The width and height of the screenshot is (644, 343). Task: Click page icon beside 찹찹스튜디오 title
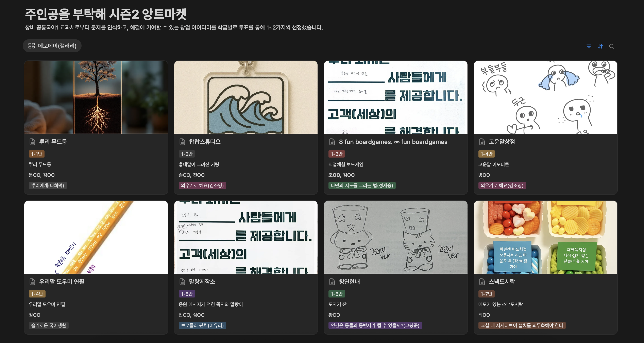coord(182,142)
